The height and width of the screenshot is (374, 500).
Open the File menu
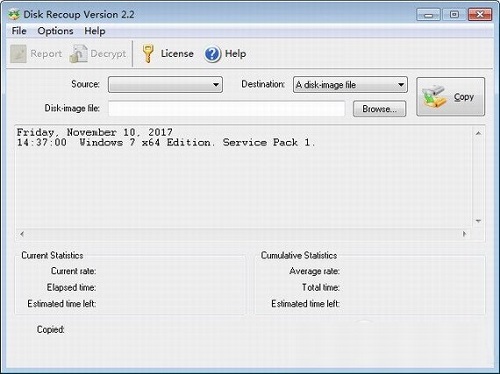point(19,31)
